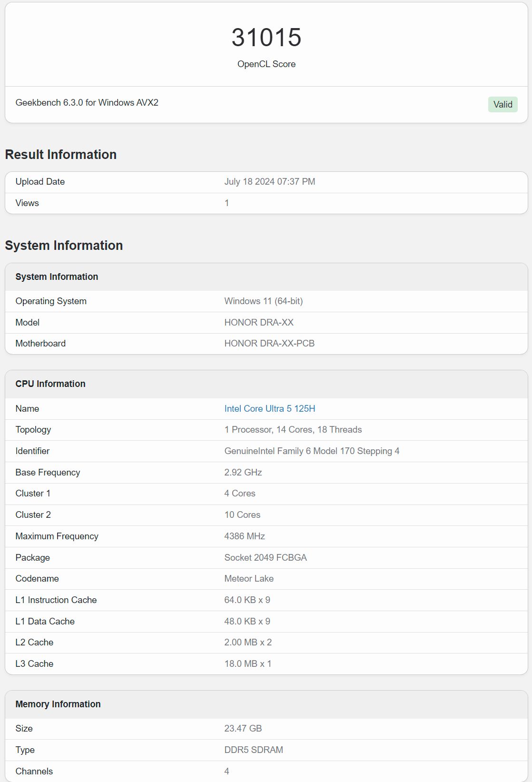Select the HONOR DRA-XX model value
532x782 pixels.
(258, 322)
